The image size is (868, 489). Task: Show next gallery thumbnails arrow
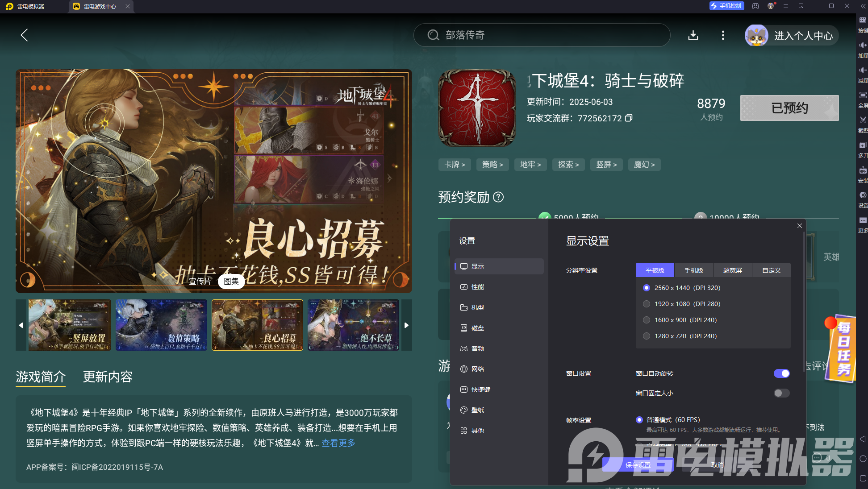(406, 325)
